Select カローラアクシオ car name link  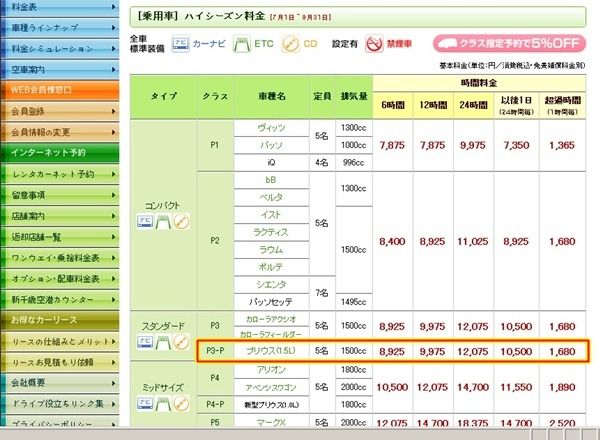coord(271,319)
